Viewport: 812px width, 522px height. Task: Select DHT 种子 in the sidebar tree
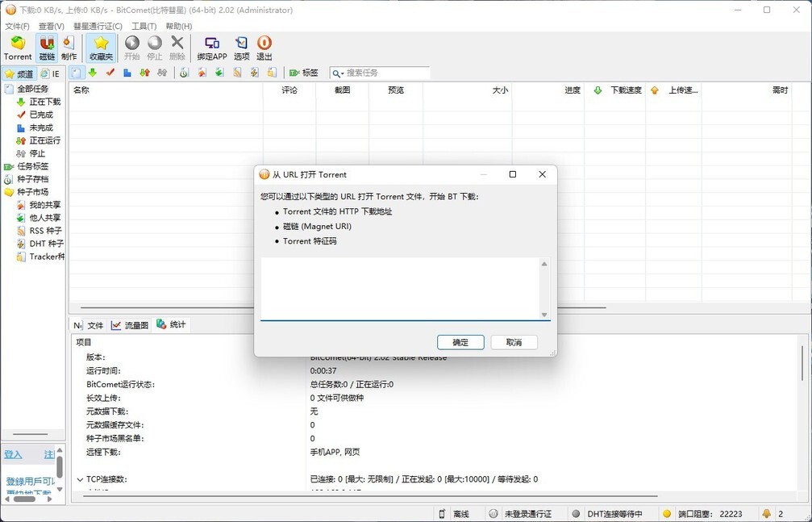point(47,244)
